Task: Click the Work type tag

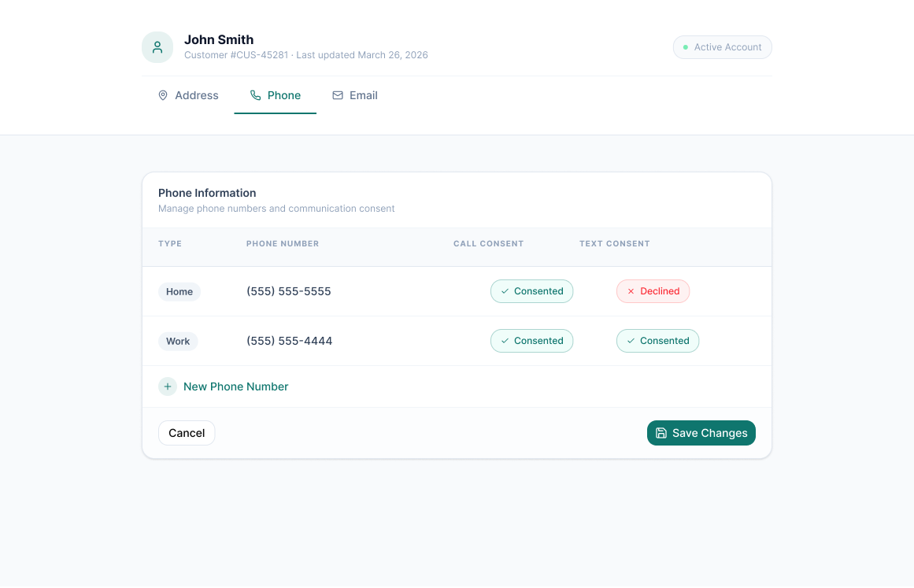Action: coord(178,341)
